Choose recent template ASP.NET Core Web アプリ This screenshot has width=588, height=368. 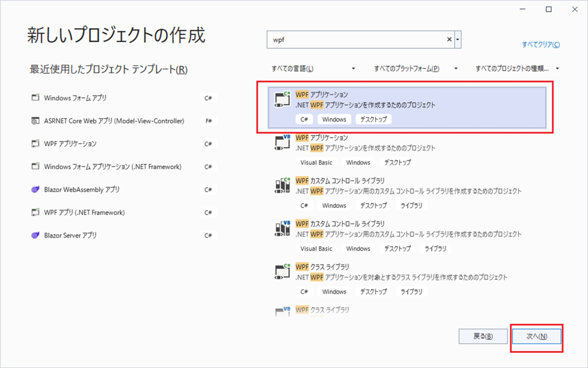[123, 121]
